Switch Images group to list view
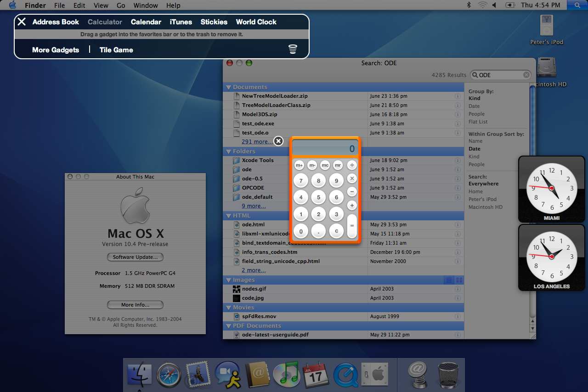Screen dimensions: 588x392 point(449,280)
